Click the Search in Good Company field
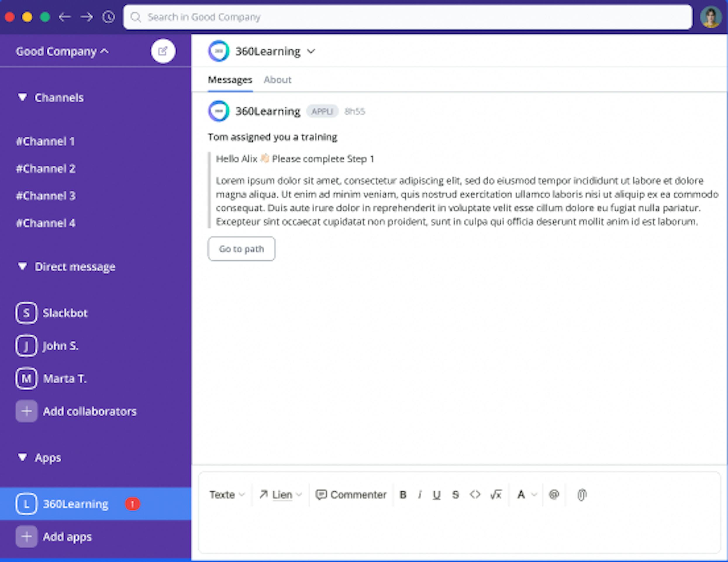This screenshot has height=562, width=728. pyautogui.click(x=408, y=17)
